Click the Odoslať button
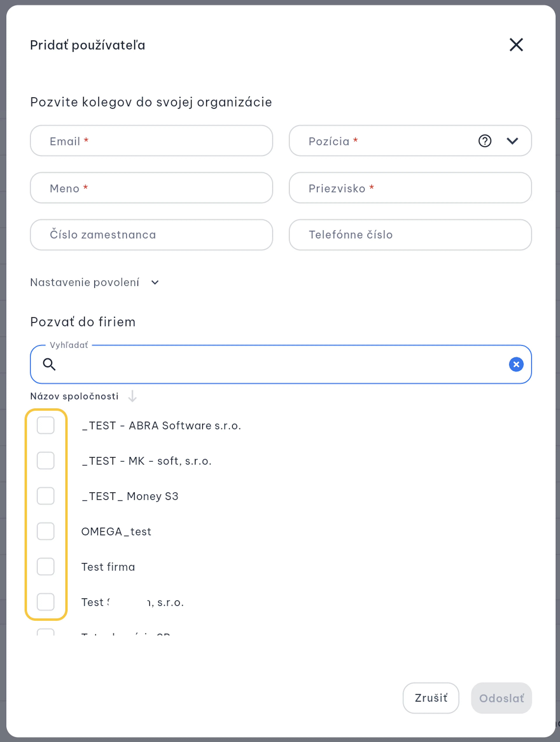This screenshot has height=742, width=560. click(x=501, y=698)
